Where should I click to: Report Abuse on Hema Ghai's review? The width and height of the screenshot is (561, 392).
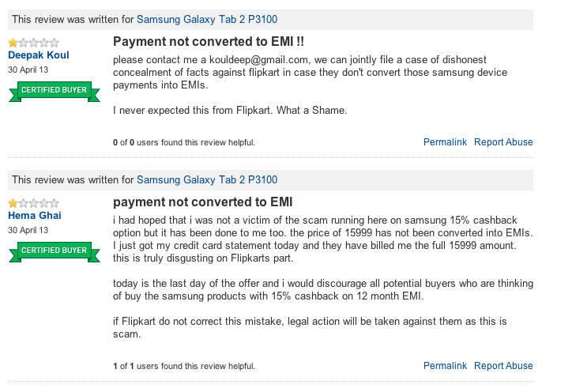tap(503, 366)
